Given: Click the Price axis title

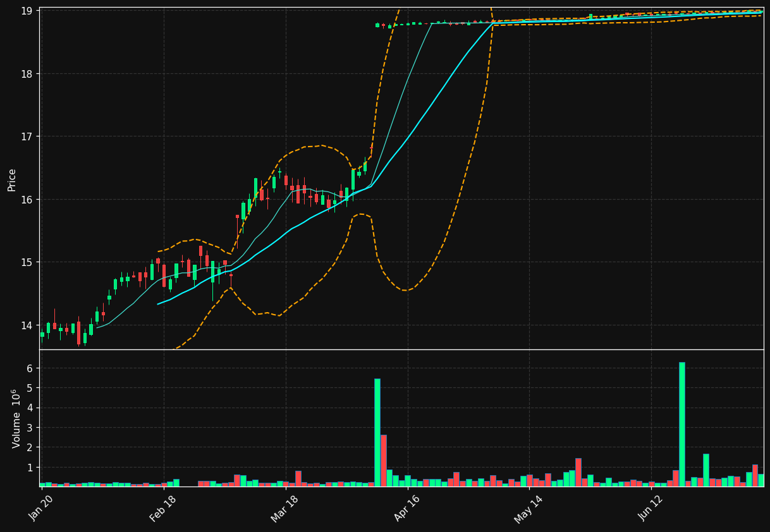Looking at the screenshot, I should point(12,179).
